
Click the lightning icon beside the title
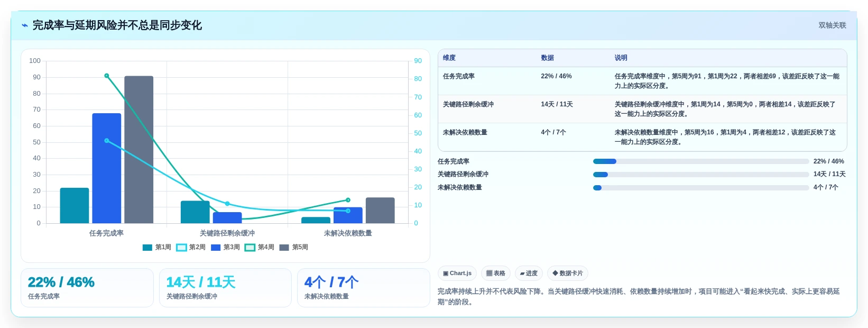[x=24, y=25]
